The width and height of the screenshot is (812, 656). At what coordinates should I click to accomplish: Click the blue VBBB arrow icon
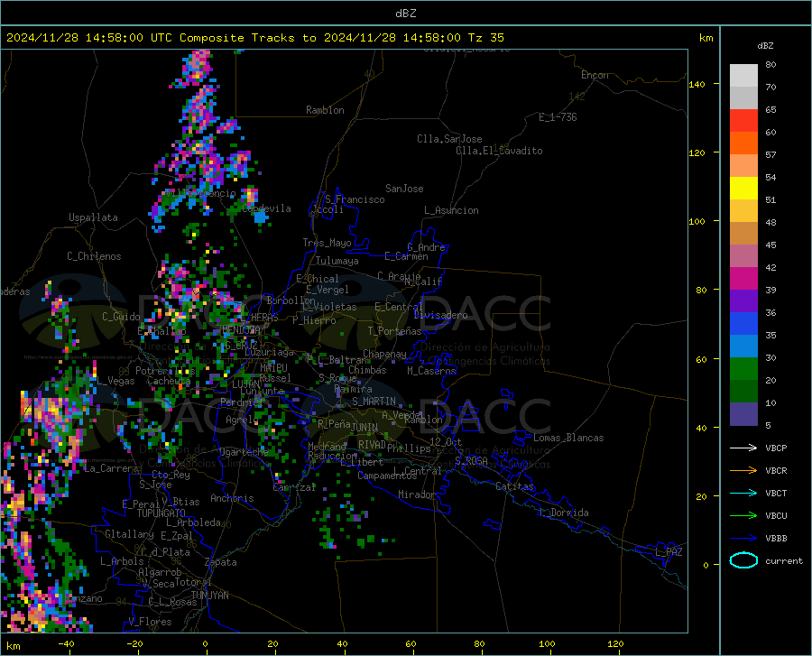(743, 539)
